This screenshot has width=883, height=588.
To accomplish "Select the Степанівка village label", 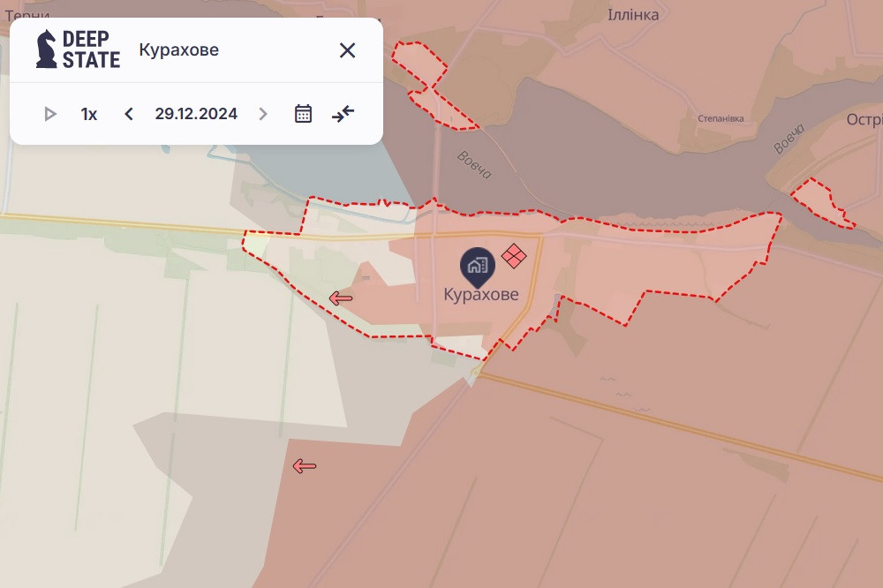I will 721,118.
